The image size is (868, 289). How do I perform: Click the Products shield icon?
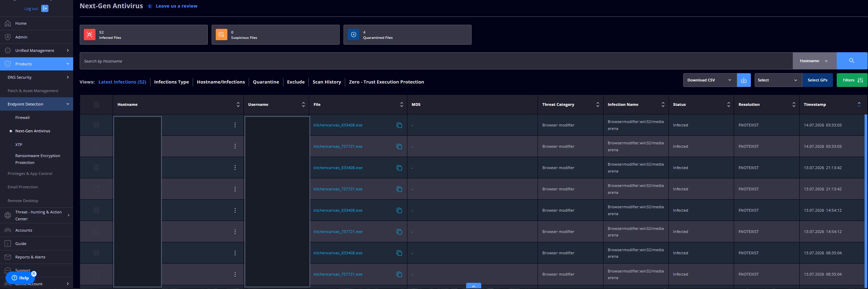8,64
